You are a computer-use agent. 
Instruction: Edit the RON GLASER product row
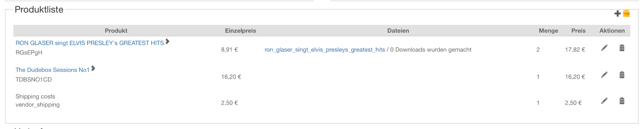click(604, 48)
